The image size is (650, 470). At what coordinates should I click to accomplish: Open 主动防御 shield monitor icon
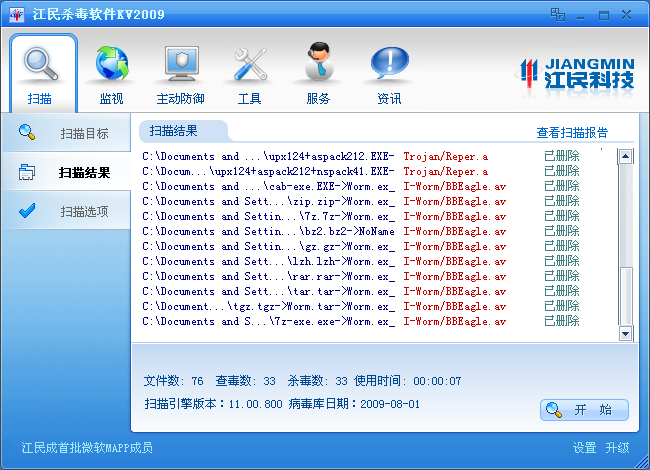pyautogui.click(x=181, y=63)
